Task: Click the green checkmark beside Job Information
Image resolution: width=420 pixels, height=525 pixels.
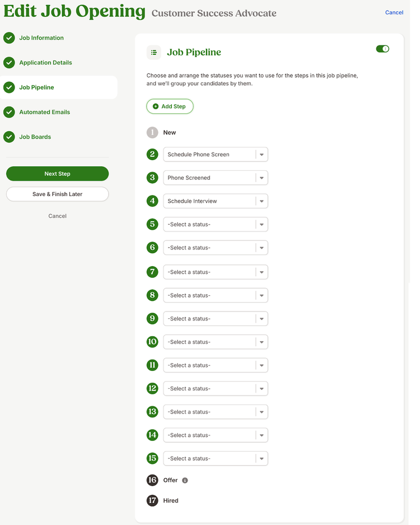Action: click(x=9, y=38)
